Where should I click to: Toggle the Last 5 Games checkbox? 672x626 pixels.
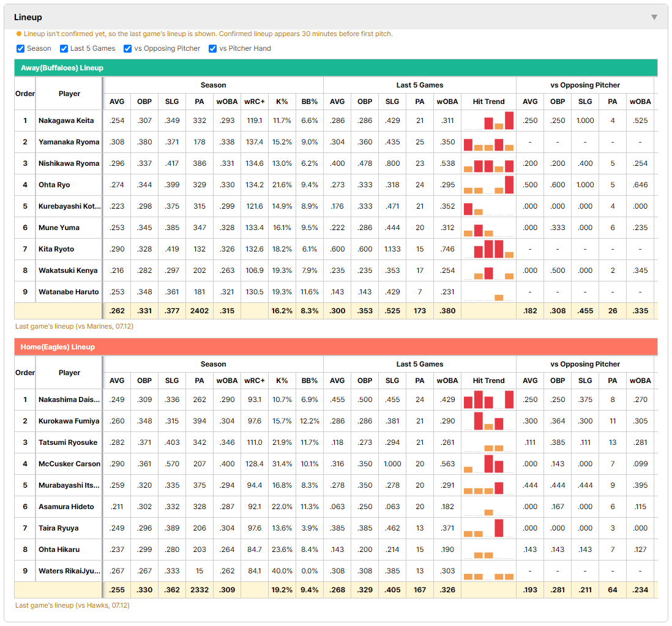point(64,48)
